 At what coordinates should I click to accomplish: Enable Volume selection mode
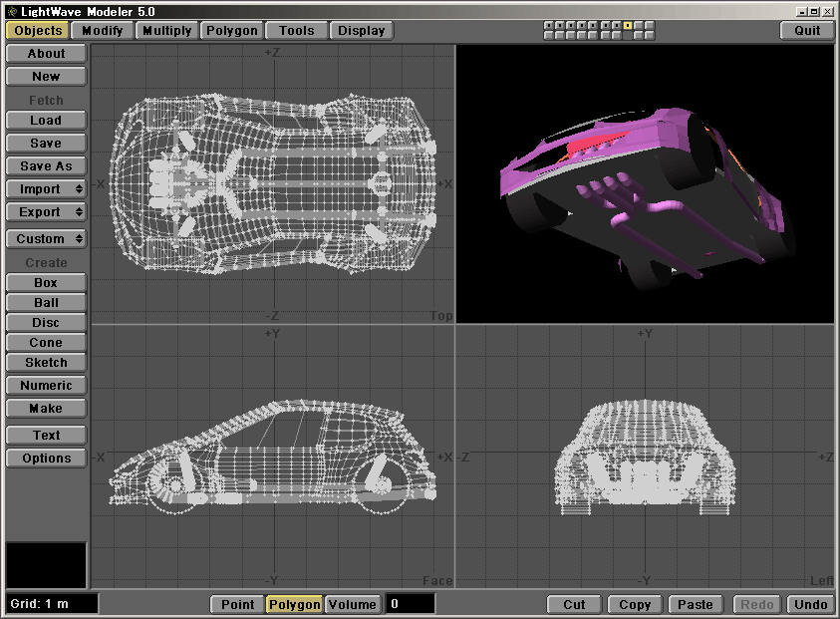[x=353, y=604]
